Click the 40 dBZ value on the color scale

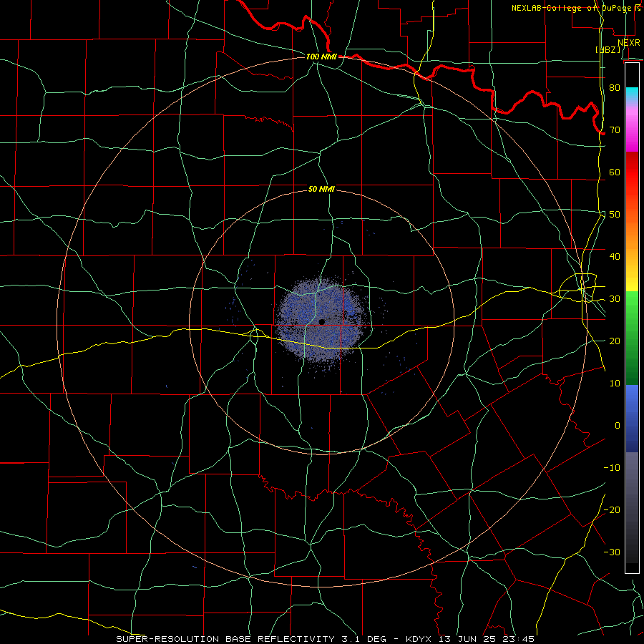[x=615, y=256]
